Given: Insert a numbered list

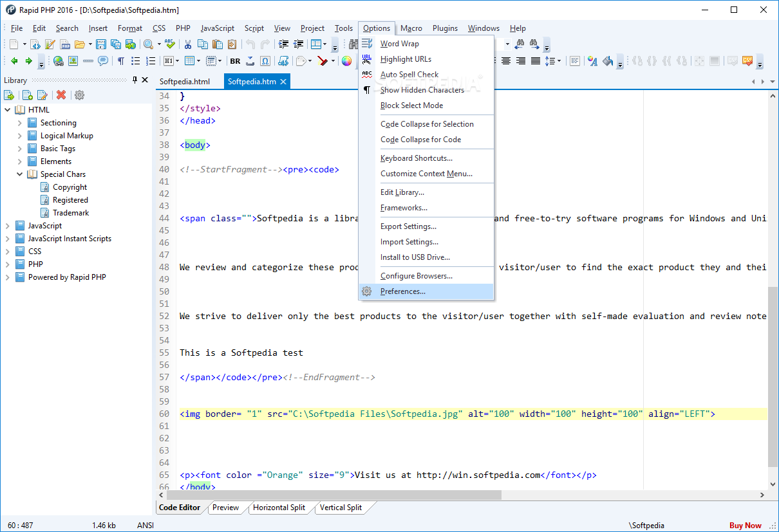Looking at the screenshot, I should coord(151,61).
